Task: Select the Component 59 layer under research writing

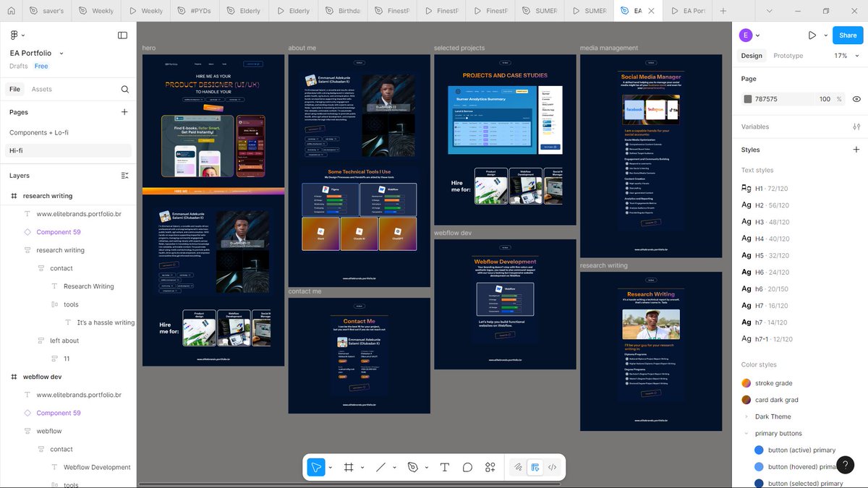Action: (x=59, y=232)
